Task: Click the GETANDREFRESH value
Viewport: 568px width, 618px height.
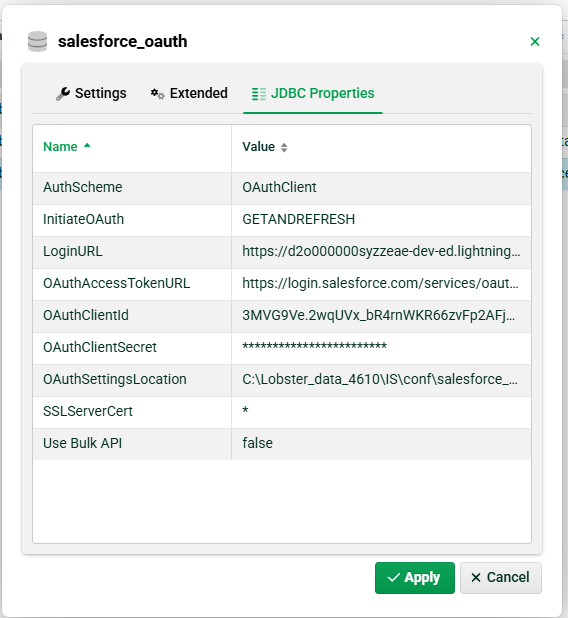Action: point(299,220)
